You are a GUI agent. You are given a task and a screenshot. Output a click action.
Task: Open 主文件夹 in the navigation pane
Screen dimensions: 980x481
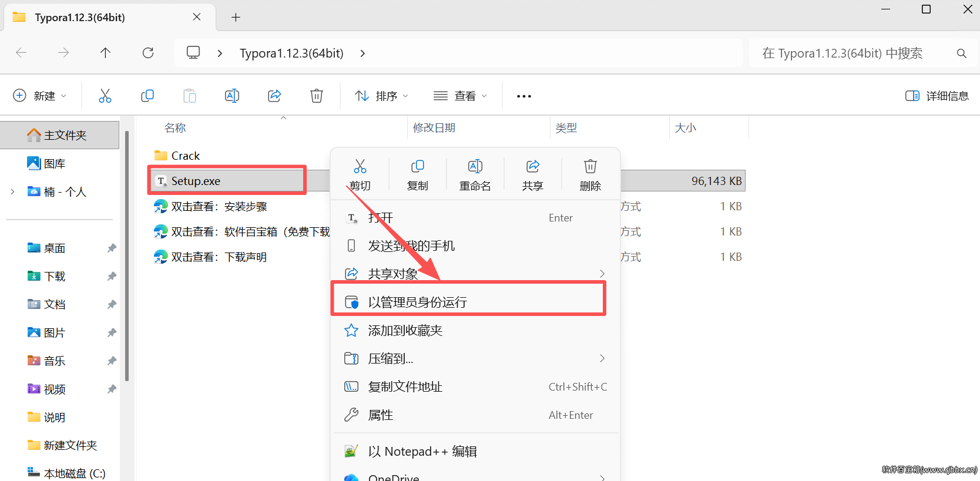[59, 135]
